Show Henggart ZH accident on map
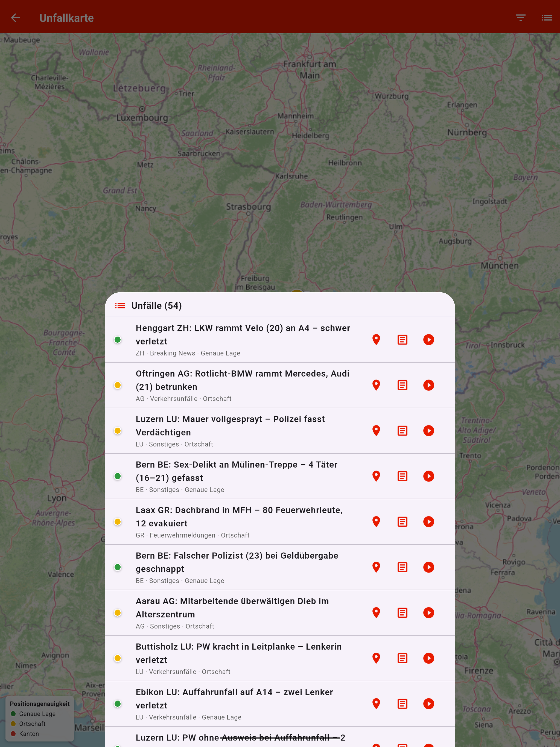 pos(376,340)
